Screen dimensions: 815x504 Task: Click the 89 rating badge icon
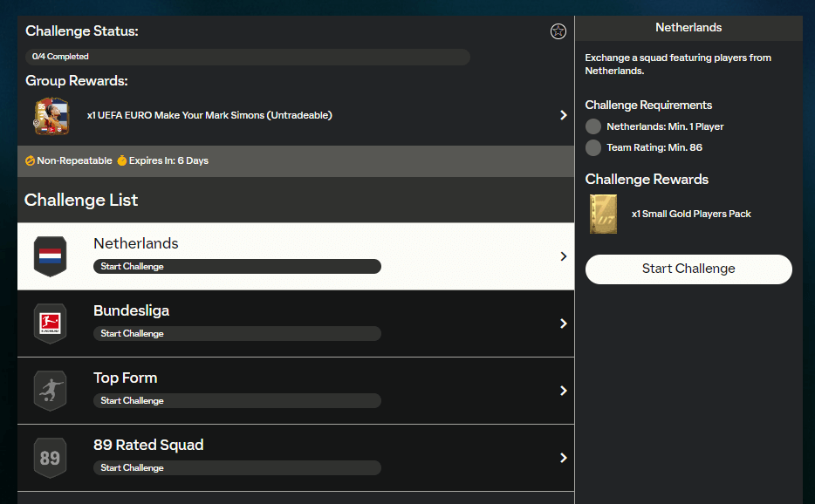[x=50, y=458]
